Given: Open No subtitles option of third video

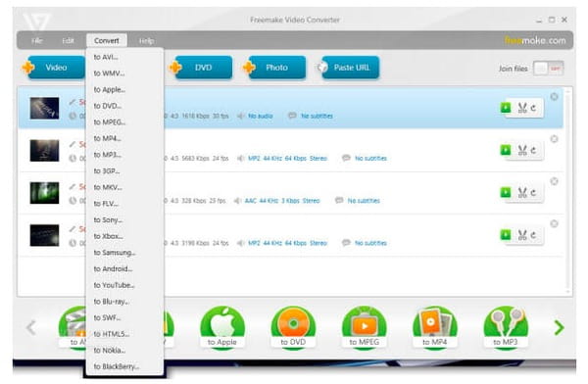Looking at the screenshot, I should coord(364,201).
